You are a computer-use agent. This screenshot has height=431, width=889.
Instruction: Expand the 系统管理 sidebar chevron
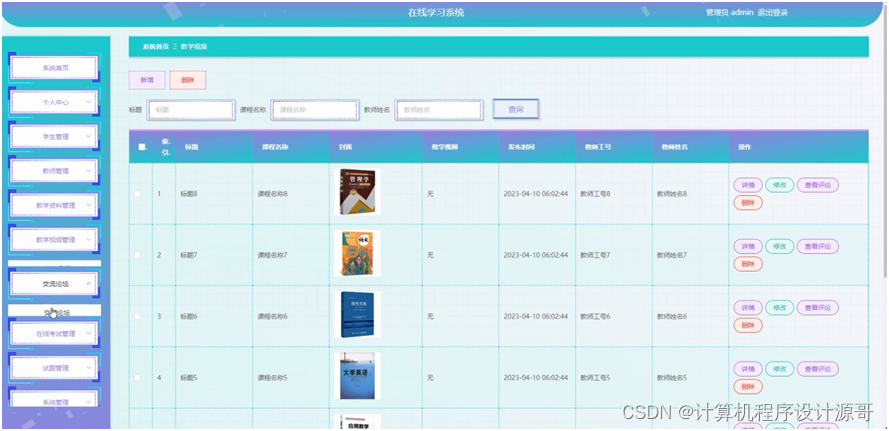click(88, 402)
